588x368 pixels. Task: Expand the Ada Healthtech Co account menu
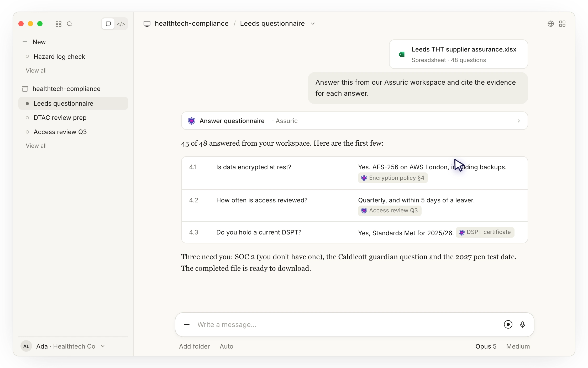pos(103,346)
